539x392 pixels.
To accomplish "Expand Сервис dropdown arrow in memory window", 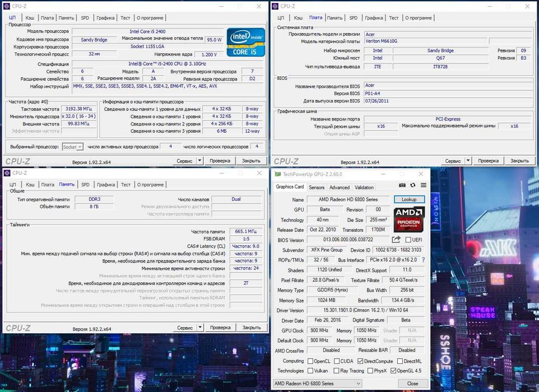I will 199,328.
